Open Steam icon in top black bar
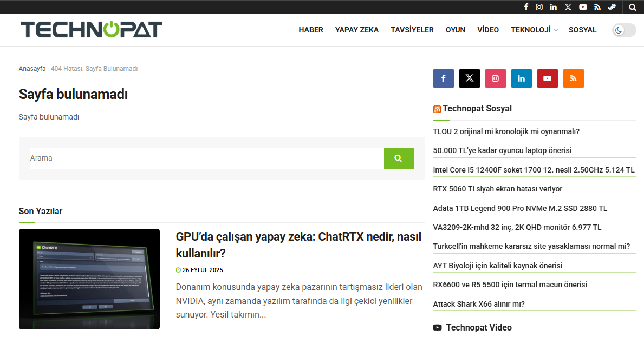The image size is (644, 337). [x=612, y=7]
